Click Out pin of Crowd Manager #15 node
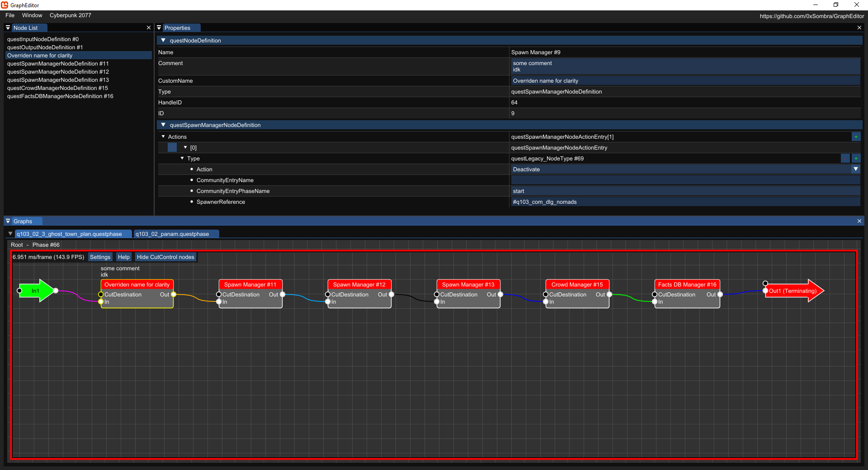Viewport: 868px width, 470px height. coord(609,294)
